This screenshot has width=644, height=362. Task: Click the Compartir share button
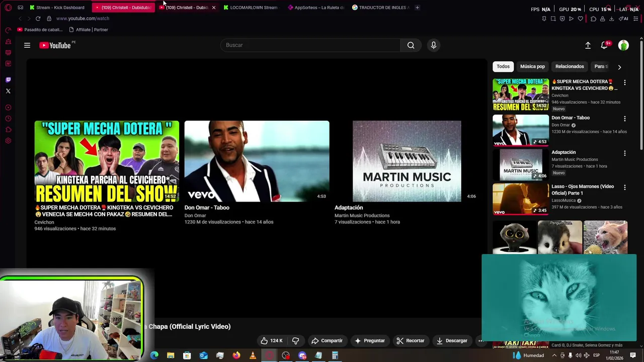click(327, 340)
